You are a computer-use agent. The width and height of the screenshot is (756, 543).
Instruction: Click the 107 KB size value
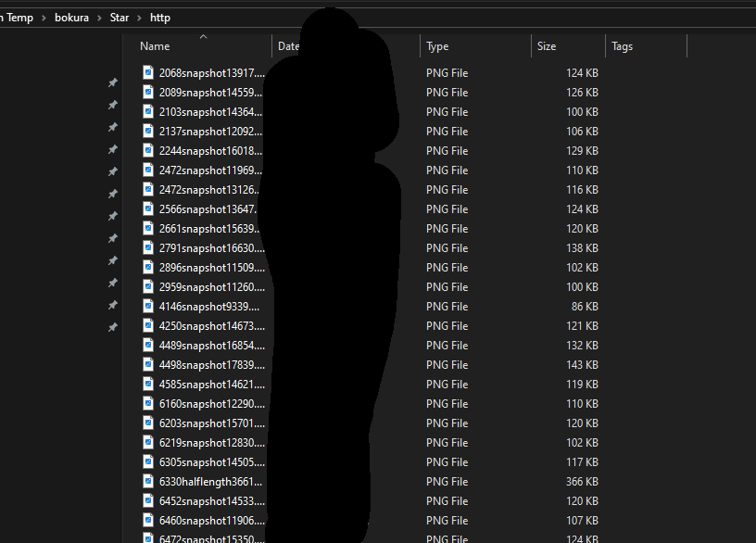tap(582, 521)
